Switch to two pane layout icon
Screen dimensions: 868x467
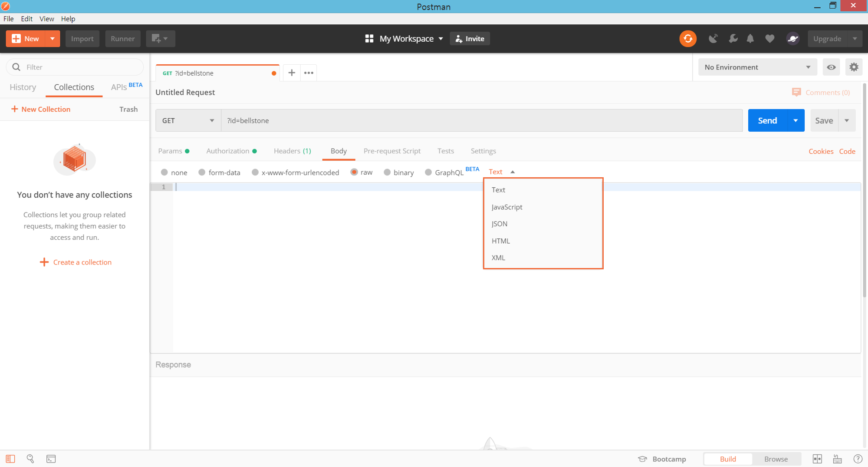[x=817, y=459]
